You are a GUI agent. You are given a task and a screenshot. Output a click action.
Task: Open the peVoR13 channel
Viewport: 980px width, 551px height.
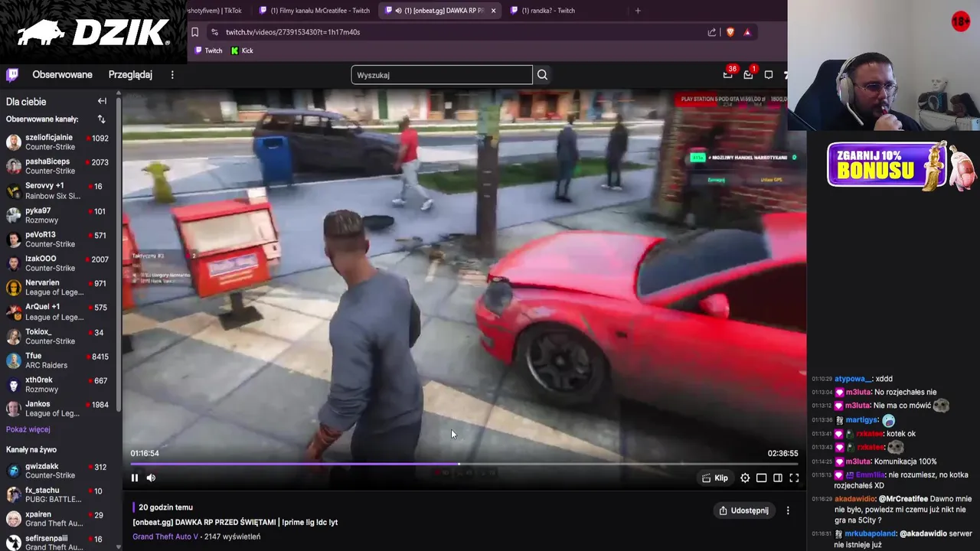(x=58, y=239)
